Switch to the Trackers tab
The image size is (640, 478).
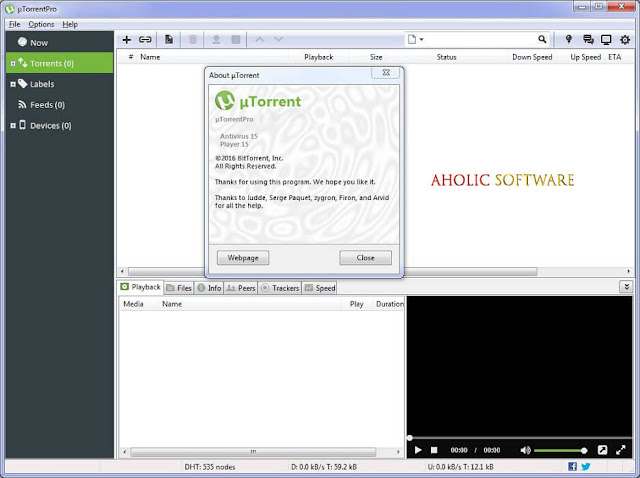280,288
